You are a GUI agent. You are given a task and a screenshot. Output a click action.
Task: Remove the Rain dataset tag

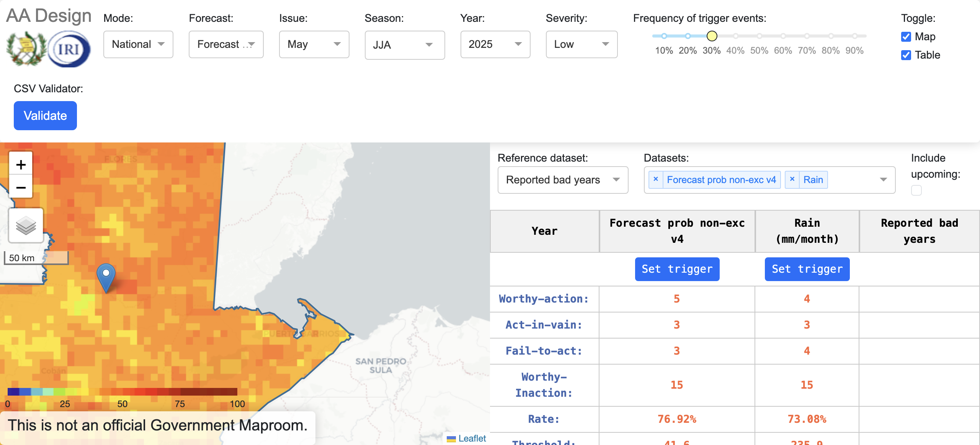tap(792, 179)
